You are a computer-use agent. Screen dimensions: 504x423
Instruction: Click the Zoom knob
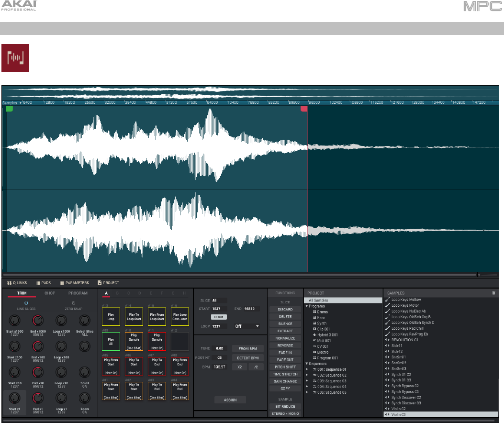pos(85,397)
